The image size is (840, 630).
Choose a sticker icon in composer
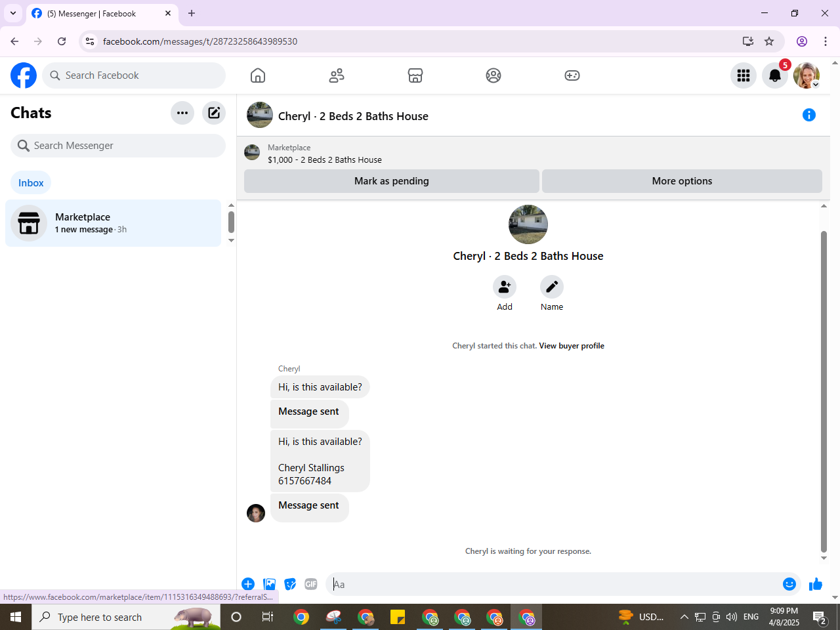tap(290, 584)
